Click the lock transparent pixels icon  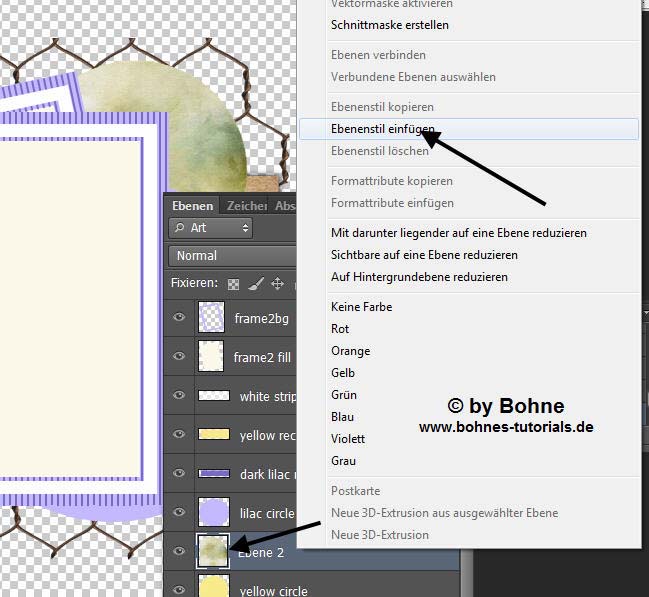234,284
